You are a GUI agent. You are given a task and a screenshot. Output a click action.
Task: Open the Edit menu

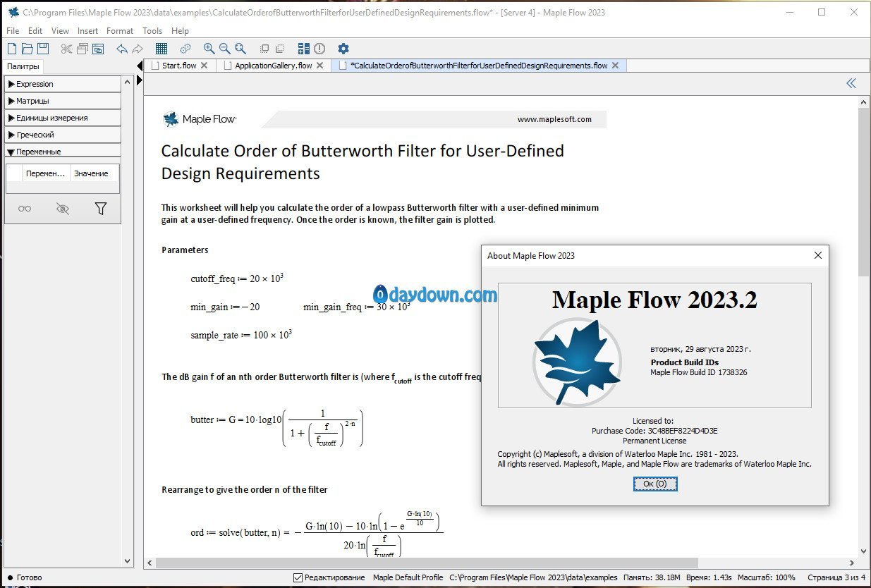pos(35,31)
